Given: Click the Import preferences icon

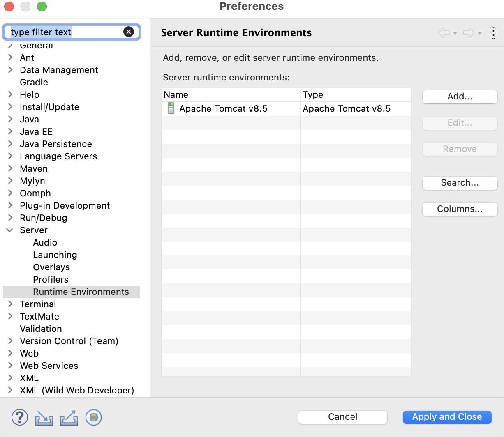Looking at the screenshot, I should pos(44,418).
